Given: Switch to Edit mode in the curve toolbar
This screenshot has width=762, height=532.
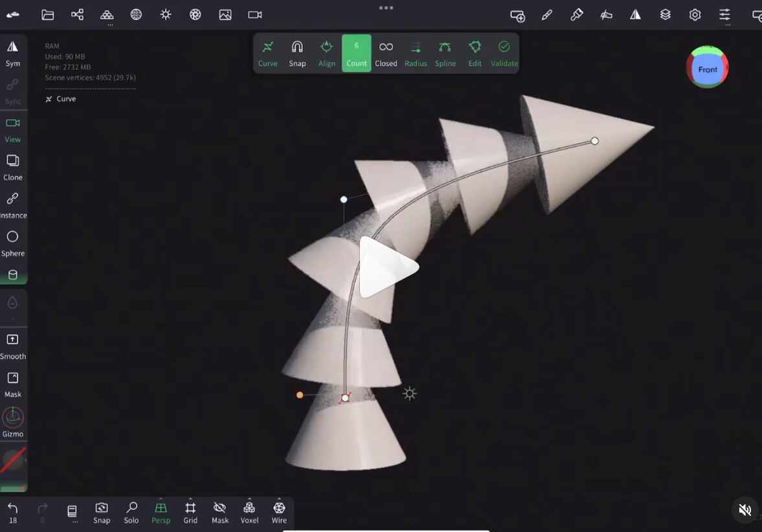Looking at the screenshot, I should tap(475, 53).
